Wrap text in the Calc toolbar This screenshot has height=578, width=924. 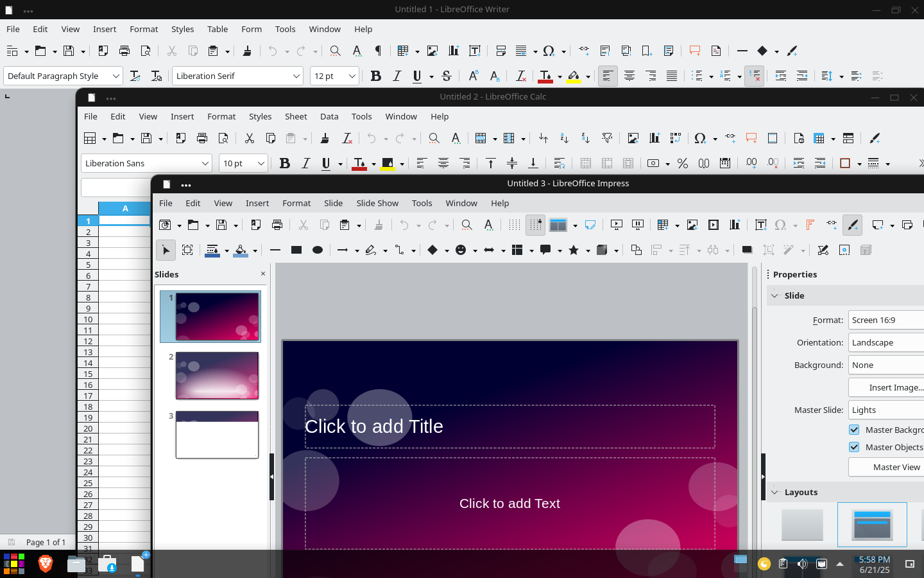point(560,163)
